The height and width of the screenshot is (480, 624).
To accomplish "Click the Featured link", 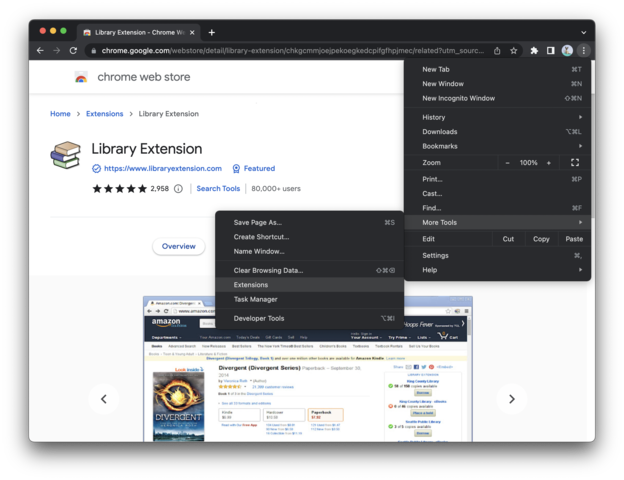I will [x=259, y=169].
